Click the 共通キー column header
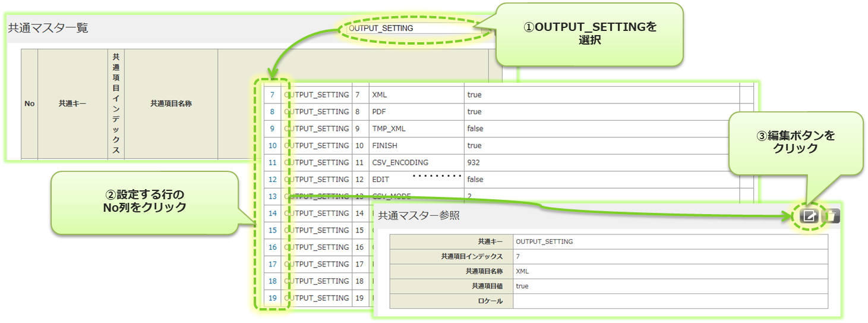Viewport: 868px width, 323px height. click(x=72, y=104)
